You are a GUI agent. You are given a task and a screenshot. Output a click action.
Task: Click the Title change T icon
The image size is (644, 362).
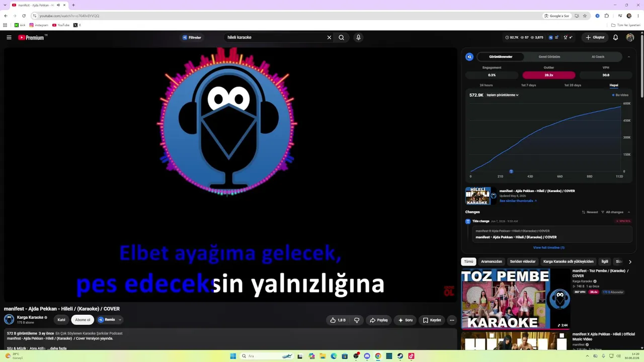coord(468,221)
